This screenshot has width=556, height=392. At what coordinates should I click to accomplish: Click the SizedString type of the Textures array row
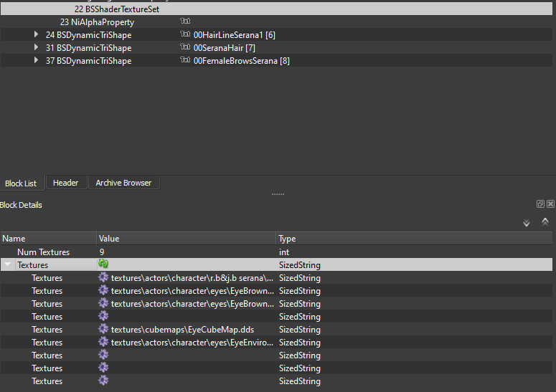300,265
